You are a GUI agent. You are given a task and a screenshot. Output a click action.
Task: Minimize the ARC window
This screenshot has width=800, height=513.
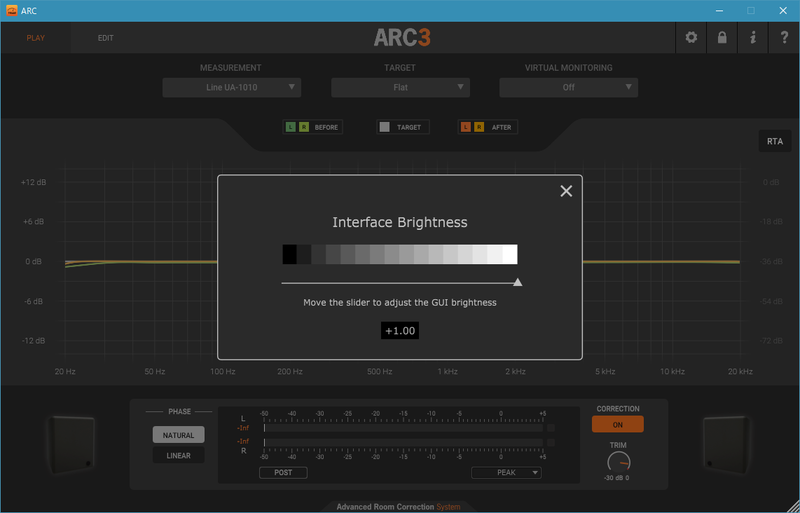(x=719, y=11)
